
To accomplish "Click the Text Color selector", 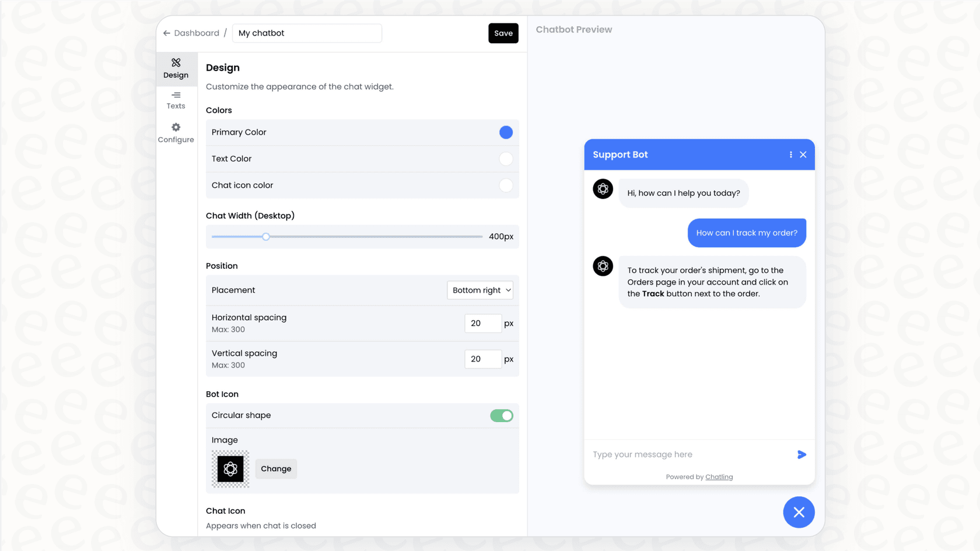I will [x=506, y=159].
